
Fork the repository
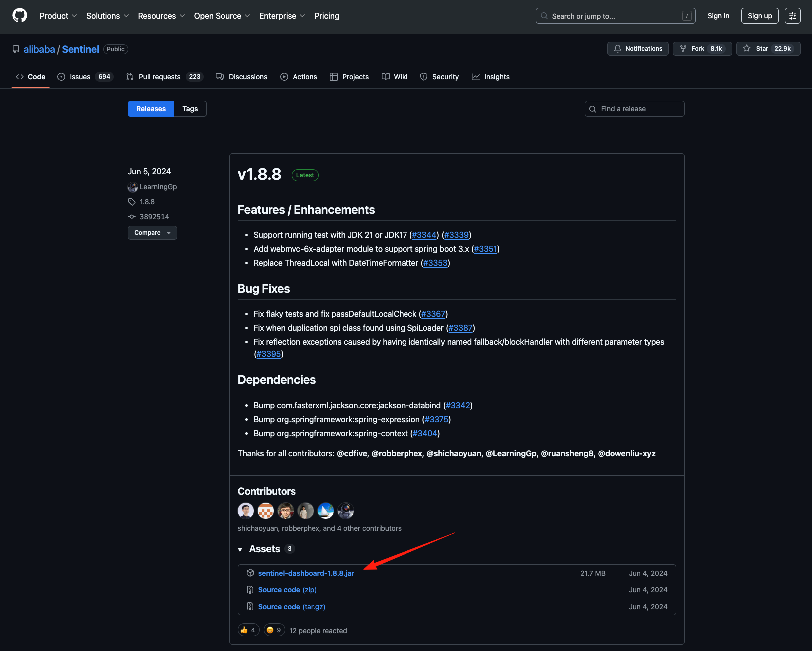click(702, 49)
